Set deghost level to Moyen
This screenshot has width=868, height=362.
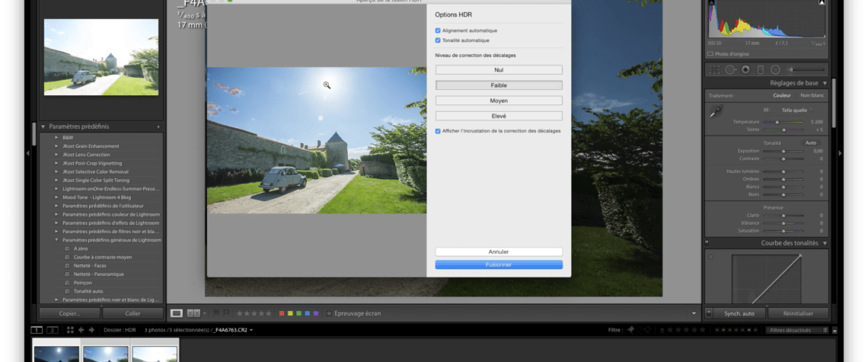coord(499,101)
